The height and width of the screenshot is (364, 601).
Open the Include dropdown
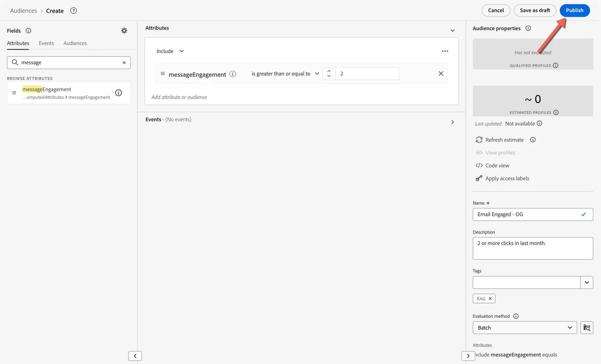click(x=170, y=51)
